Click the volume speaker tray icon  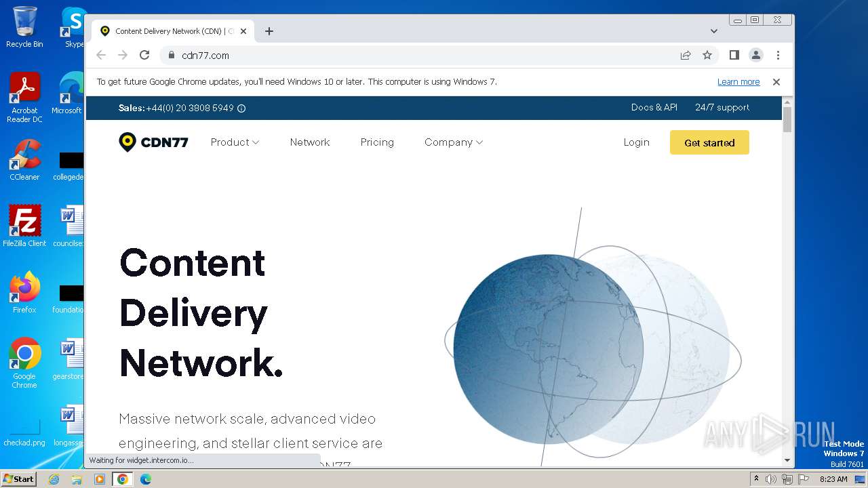[771, 479]
